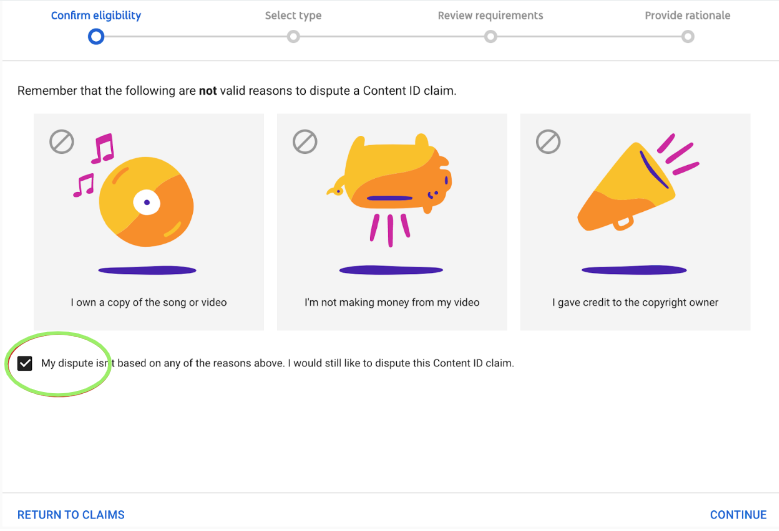Click the prohibited icon on the song card
The width and height of the screenshot is (779, 531).
(x=62, y=142)
